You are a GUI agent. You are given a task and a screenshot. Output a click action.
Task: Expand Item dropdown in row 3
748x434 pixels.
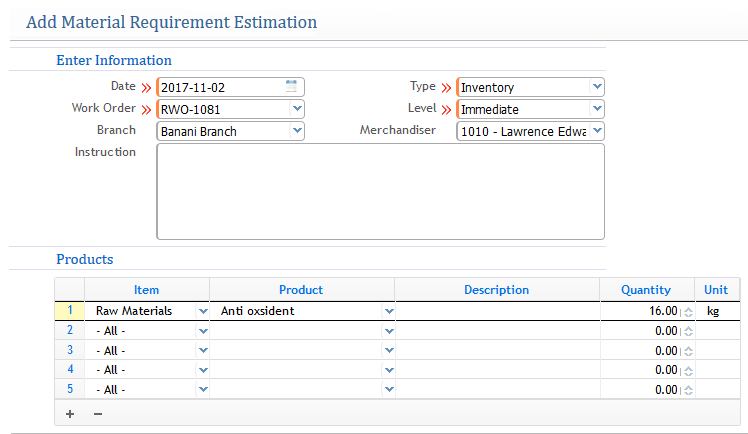pyautogui.click(x=203, y=351)
